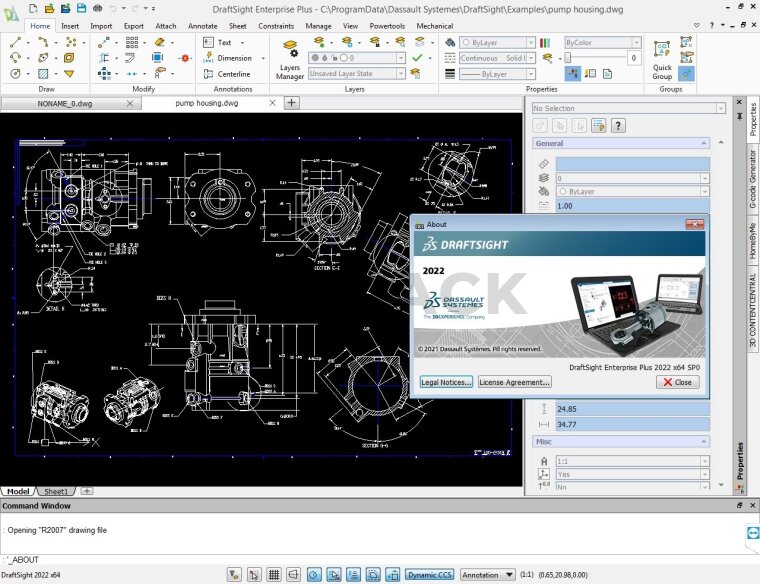
Task: Switch to the Sheet1 layout tab
Action: click(56, 491)
